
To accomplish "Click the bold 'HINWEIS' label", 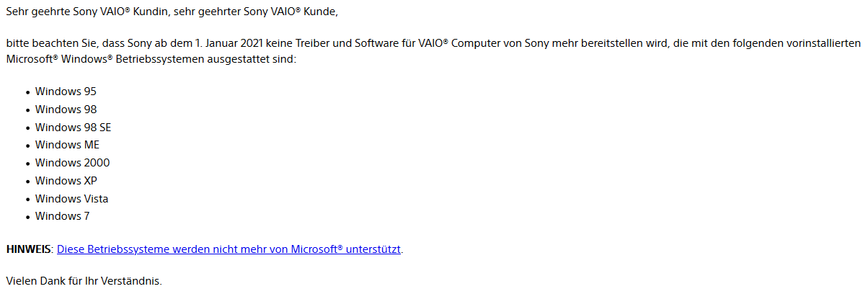I will [x=28, y=249].
